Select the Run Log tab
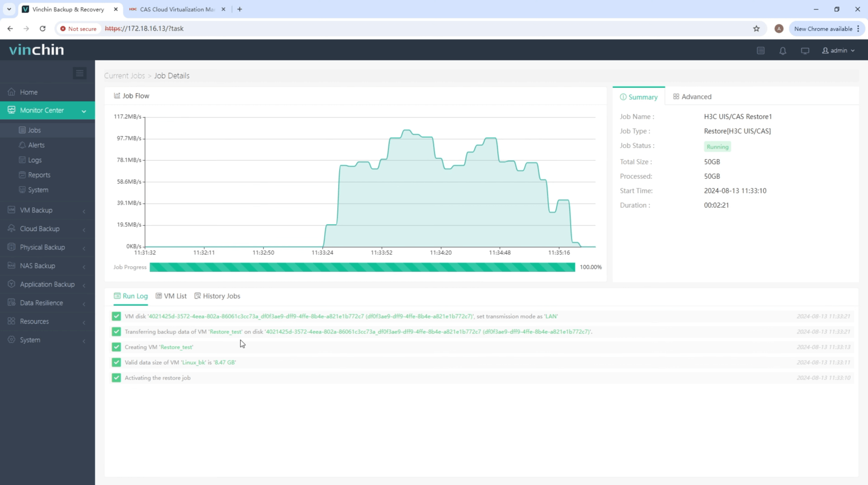This screenshot has width=868, height=485. pyautogui.click(x=131, y=296)
